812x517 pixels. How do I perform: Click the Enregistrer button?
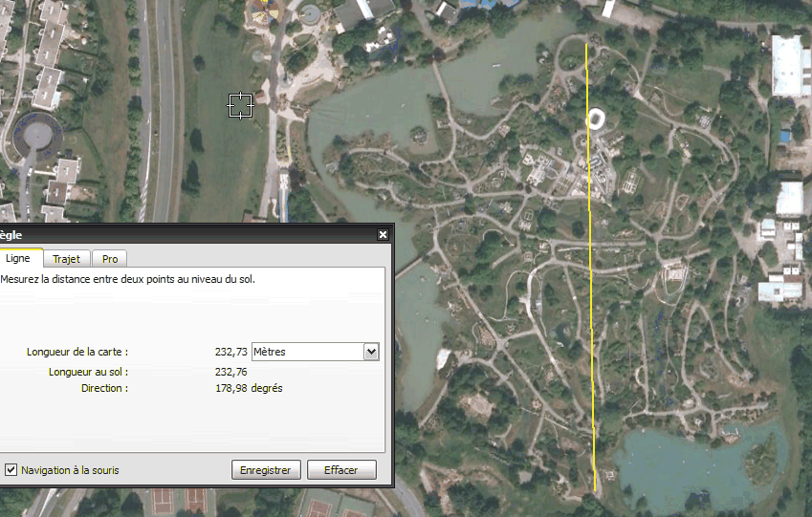(x=266, y=470)
